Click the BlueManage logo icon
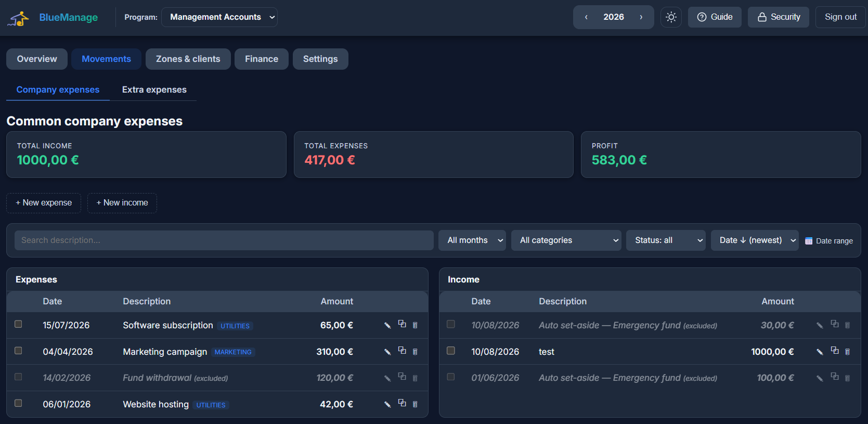The image size is (868, 424). (18, 18)
